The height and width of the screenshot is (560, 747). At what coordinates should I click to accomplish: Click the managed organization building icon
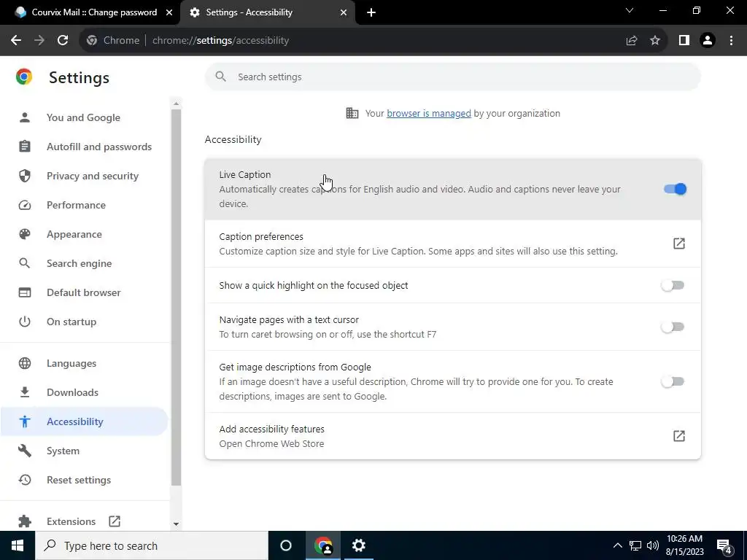352,113
